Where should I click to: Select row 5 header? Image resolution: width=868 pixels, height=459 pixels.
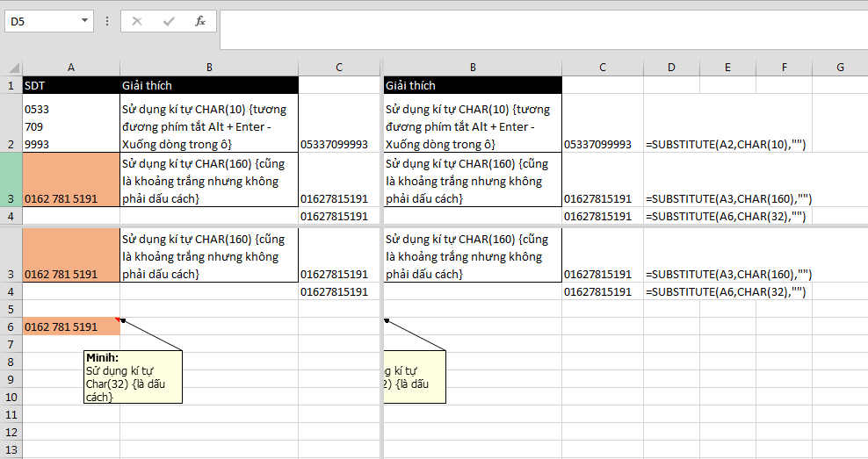click(x=11, y=309)
